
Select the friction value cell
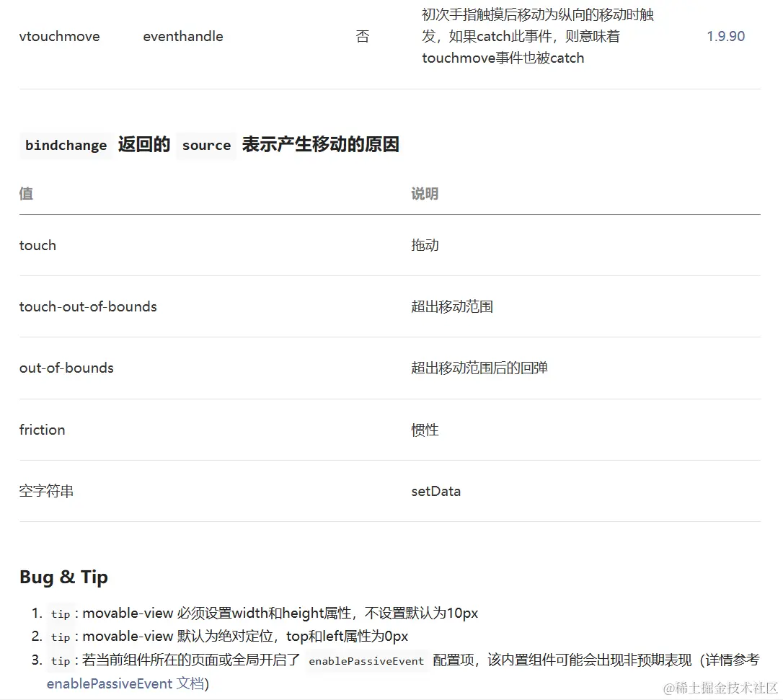[x=42, y=430]
